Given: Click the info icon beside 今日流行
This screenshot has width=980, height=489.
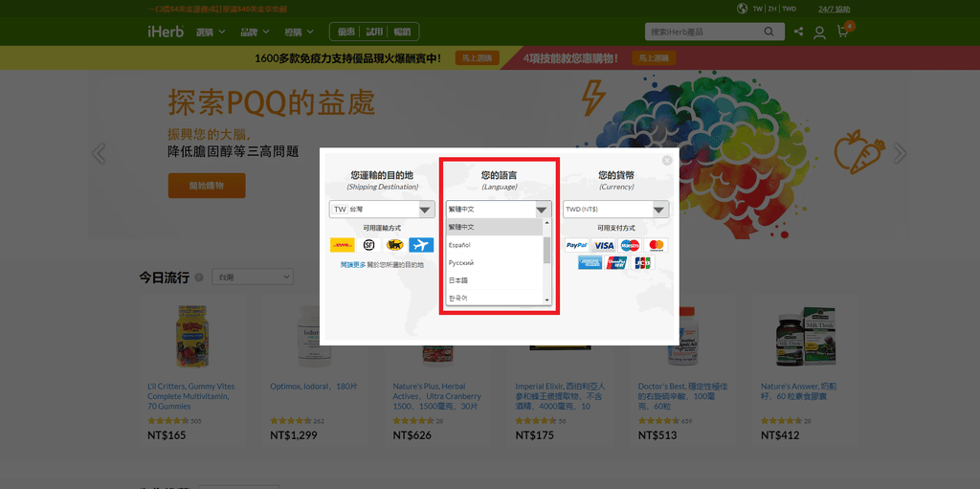Looking at the screenshot, I should click(x=199, y=277).
